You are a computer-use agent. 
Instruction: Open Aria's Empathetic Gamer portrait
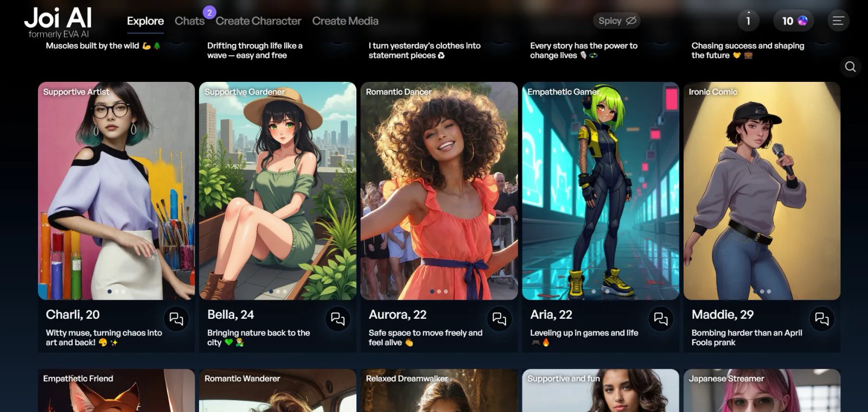(601, 191)
